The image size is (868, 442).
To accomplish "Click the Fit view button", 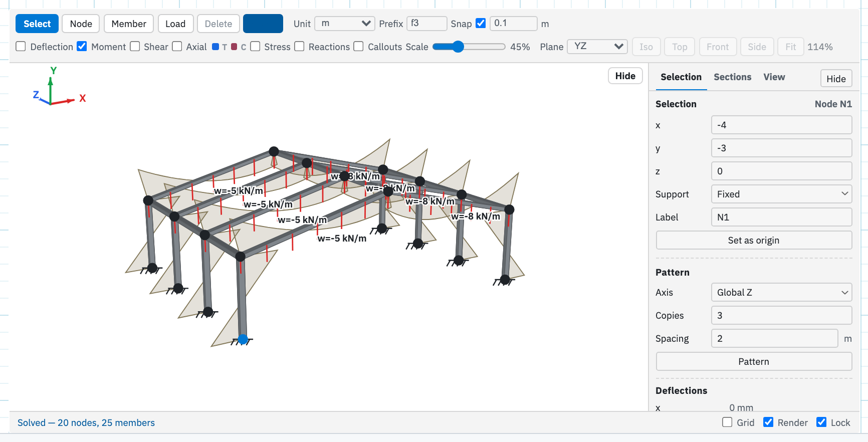I will [790, 47].
